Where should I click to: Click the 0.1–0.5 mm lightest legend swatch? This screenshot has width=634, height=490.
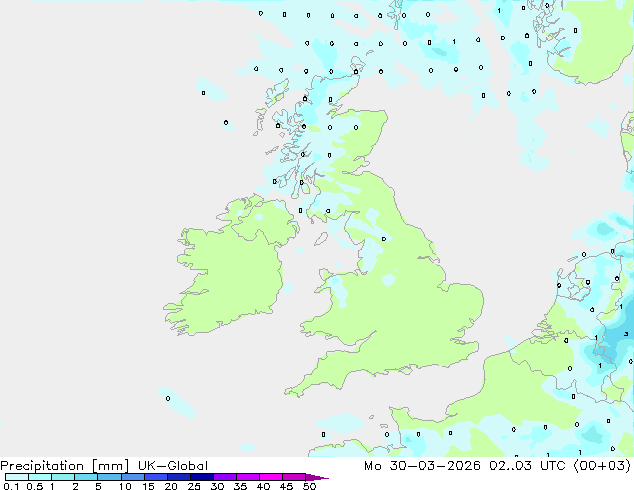pyautogui.click(x=17, y=477)
